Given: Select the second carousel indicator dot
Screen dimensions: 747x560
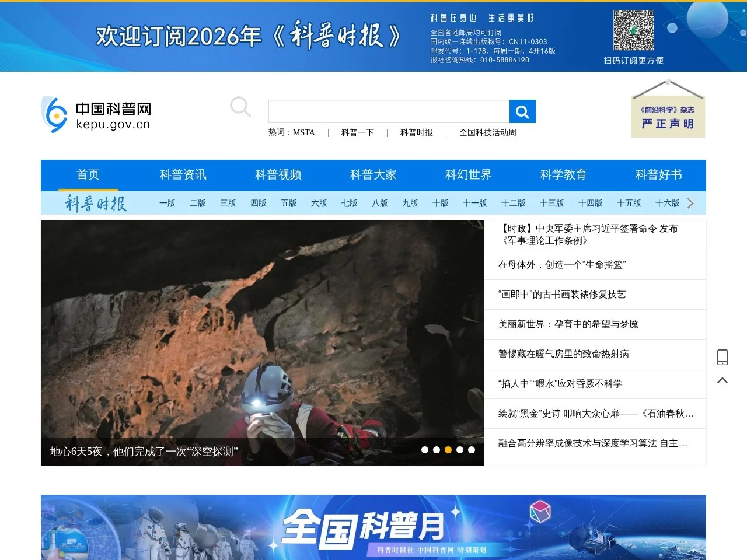Looking at the screenshot, I should tap(436, 450).
